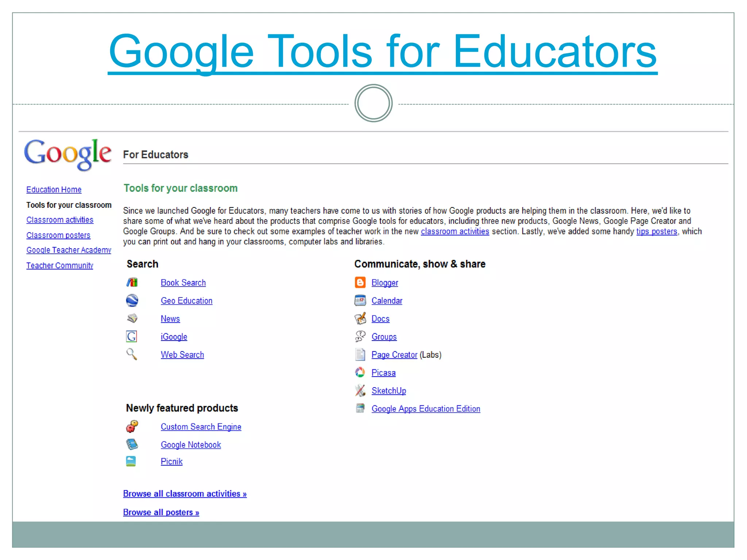The height and width of the screenshot is (560, 747).
Task: Click the For Educators heading text
Action: click(156, 155)
